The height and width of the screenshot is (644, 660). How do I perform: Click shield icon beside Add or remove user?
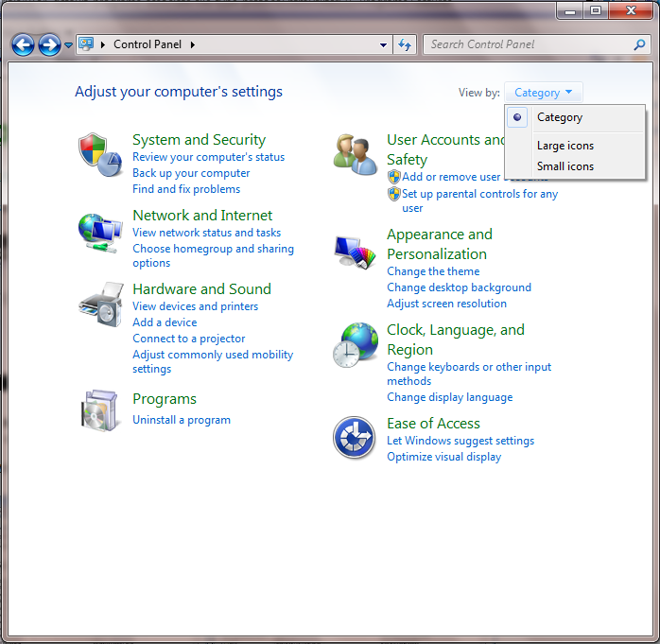point(394,177)
